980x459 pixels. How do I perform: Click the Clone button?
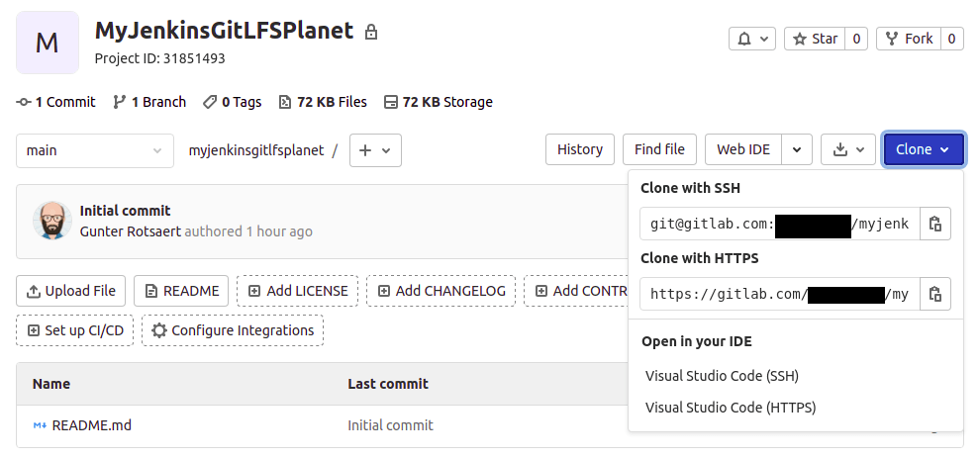click(923, 149)
